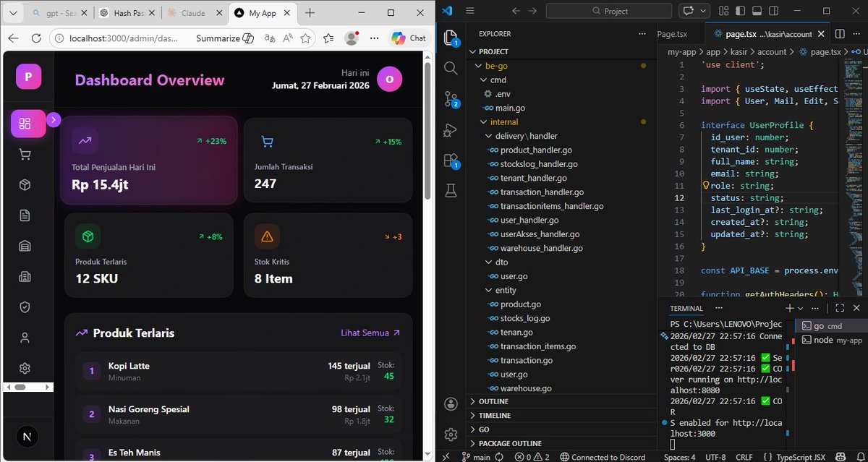Open the Manage gear in VS Code activity bar
This screenshot has width=868, height=462.
coord(451,434)
